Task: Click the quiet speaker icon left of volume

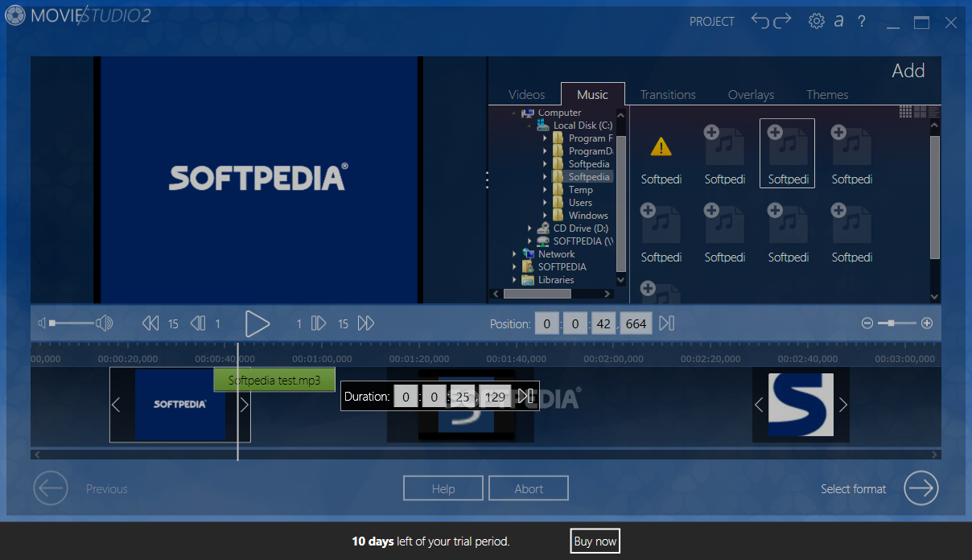Action: click(42, 323)
